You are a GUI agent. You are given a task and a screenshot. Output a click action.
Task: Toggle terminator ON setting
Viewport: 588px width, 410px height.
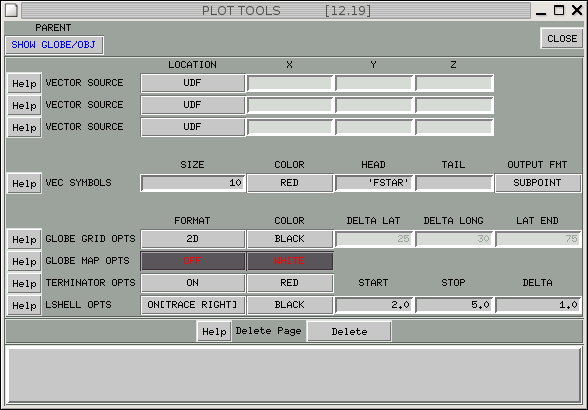[x=193, y=283]
